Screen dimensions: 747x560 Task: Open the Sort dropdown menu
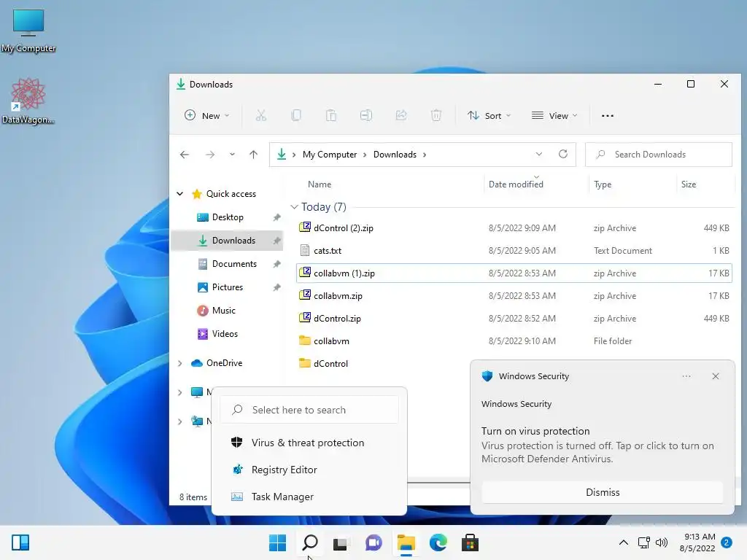coord(489,116)
